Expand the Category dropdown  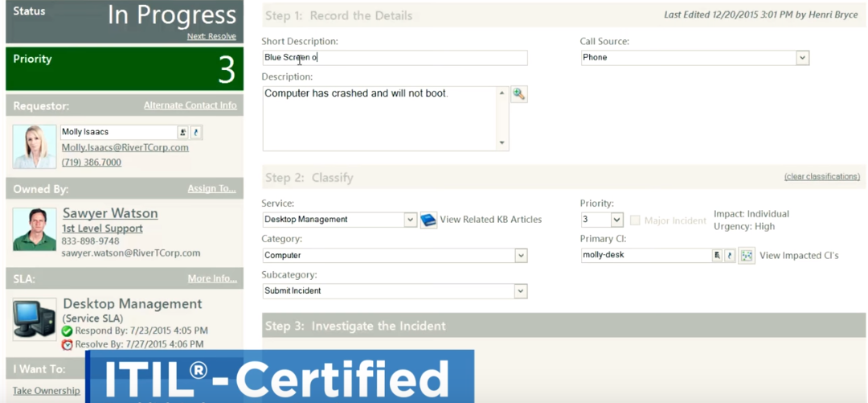pyautogui.click(x=521, y=256)
